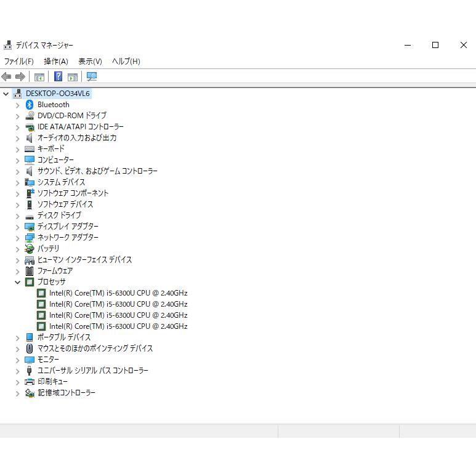This screenshot has width=476, height=476.
Task: Select the ファームウェア label
Action: [55, 270]
